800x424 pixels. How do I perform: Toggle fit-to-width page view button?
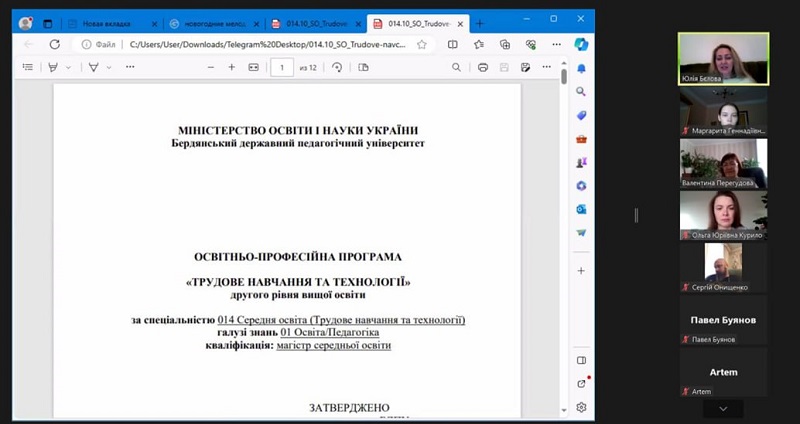[x=254, y=67]
